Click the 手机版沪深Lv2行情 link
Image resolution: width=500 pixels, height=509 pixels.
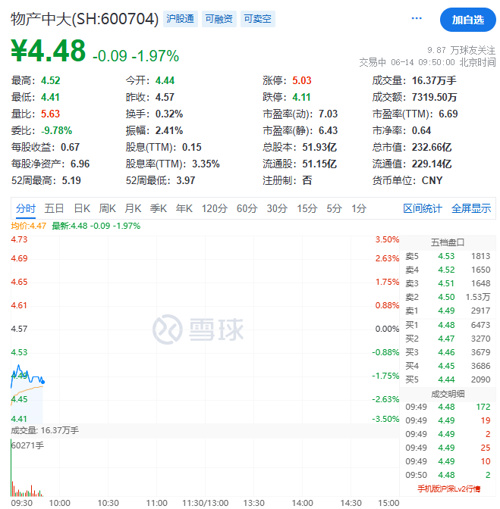tap(449, 489)
